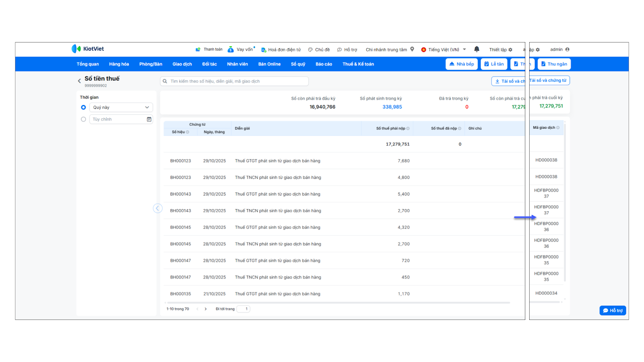Click the notification bell icon
Image resolution: width=644 pixels, height=362 pixels.
[x=477, y=49]
